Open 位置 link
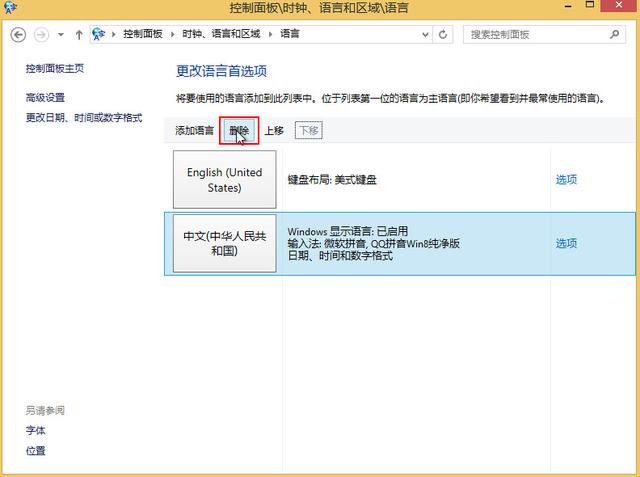The height and width of the screenshot is (477, 640). [36, 450]
